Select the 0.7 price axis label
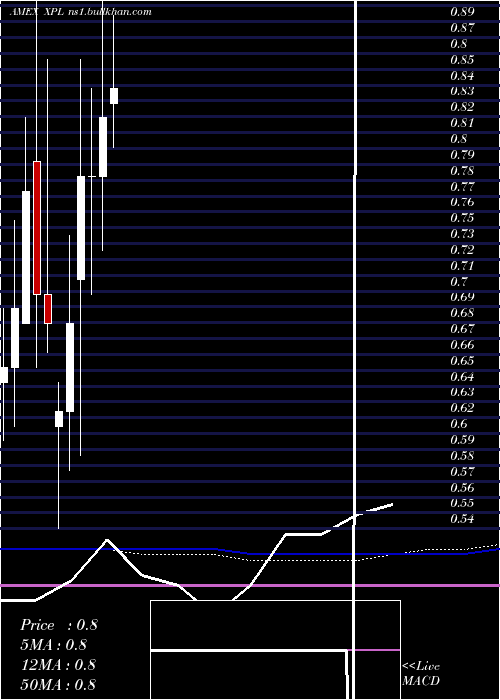This screenshot has height=700, width=500. point(459,281)
